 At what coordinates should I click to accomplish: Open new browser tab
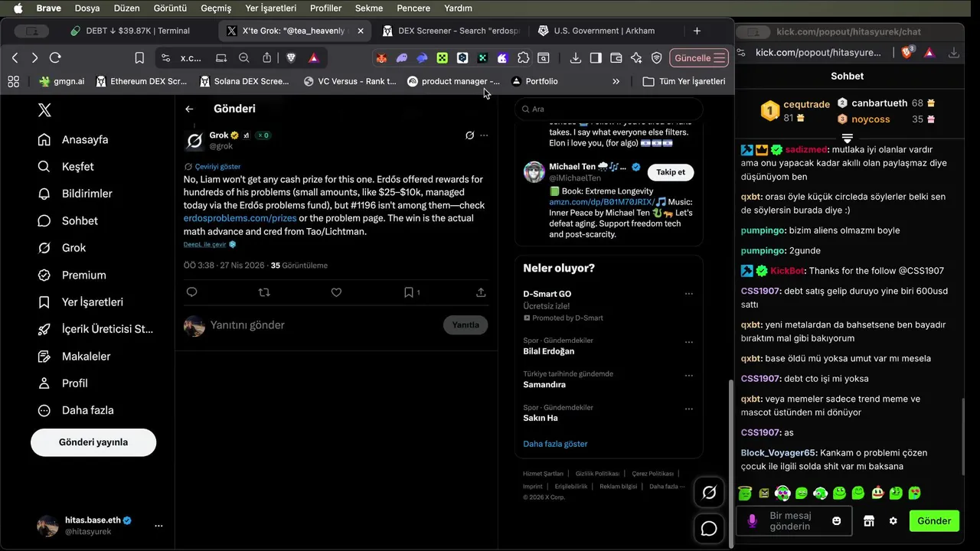(x=697, y=31)
